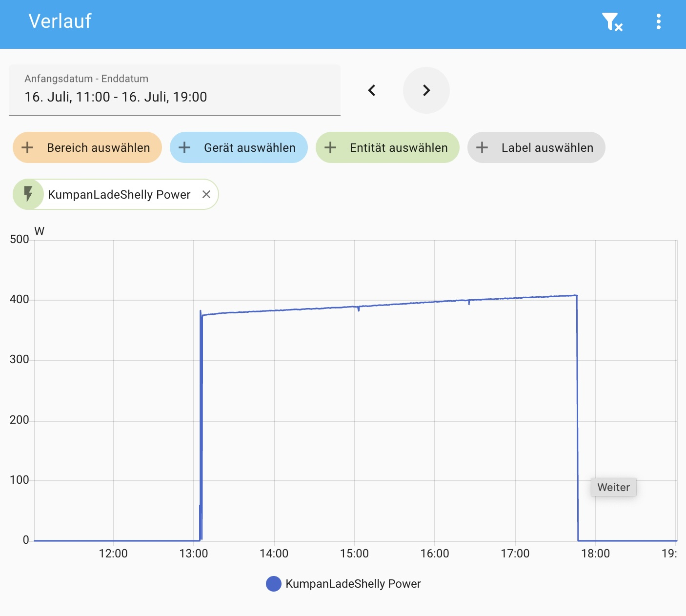The width and height of the screenshot is (686, 616).
Task: Click the Verlauf page title
Action: 60,21
